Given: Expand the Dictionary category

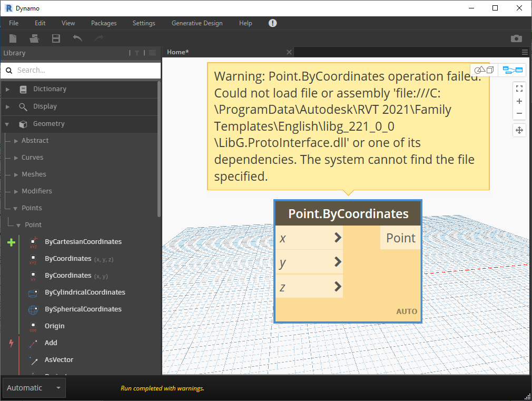Looking at the screenshot, I should [x=7, y=89].
